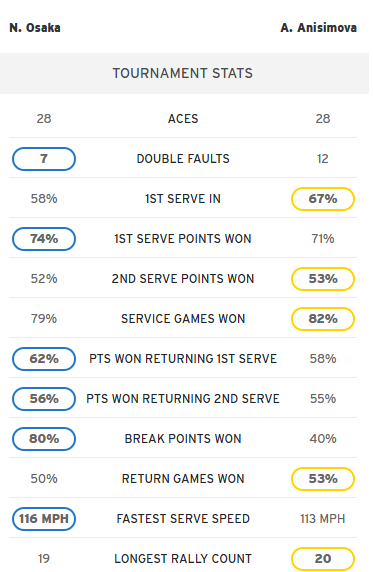
Task: Click Osaka's 74% first serve points pill
Action: coord(44,239)
